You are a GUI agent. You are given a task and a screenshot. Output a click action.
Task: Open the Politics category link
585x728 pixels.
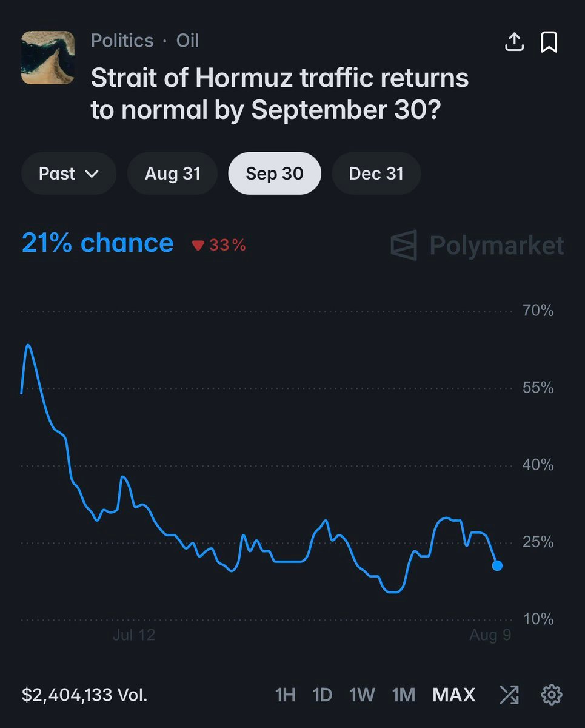click(x=122, y=41)
